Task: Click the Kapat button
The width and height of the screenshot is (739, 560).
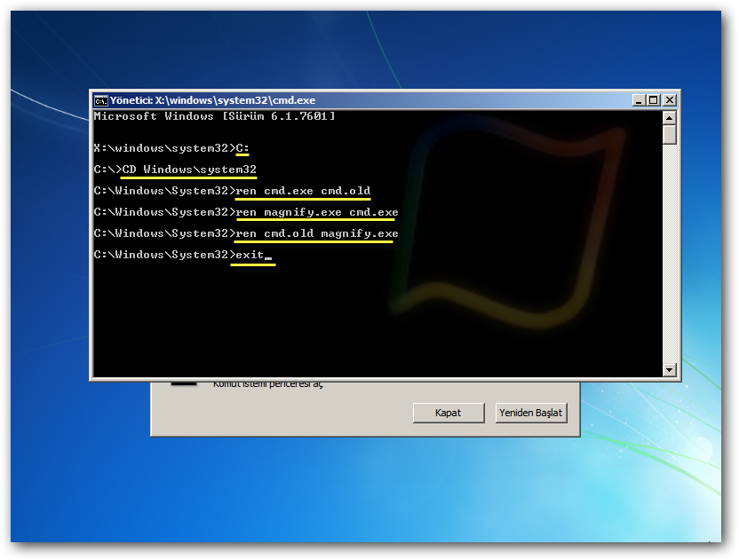Action: click(449, 413)
